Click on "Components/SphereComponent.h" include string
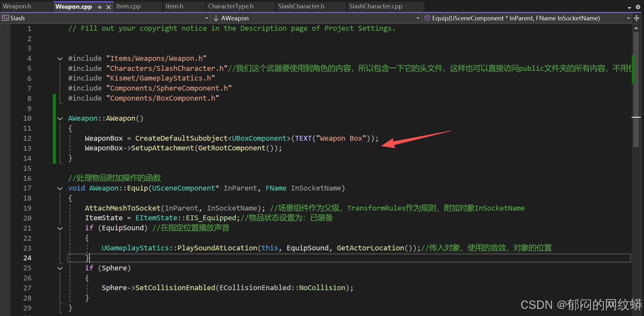 click(169, 88)
